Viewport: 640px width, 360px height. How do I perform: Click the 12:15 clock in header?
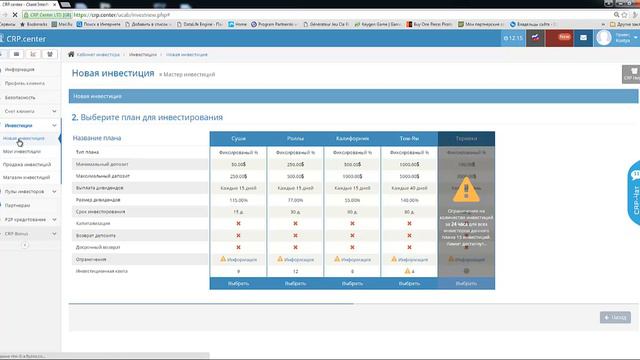coord(513,38)
